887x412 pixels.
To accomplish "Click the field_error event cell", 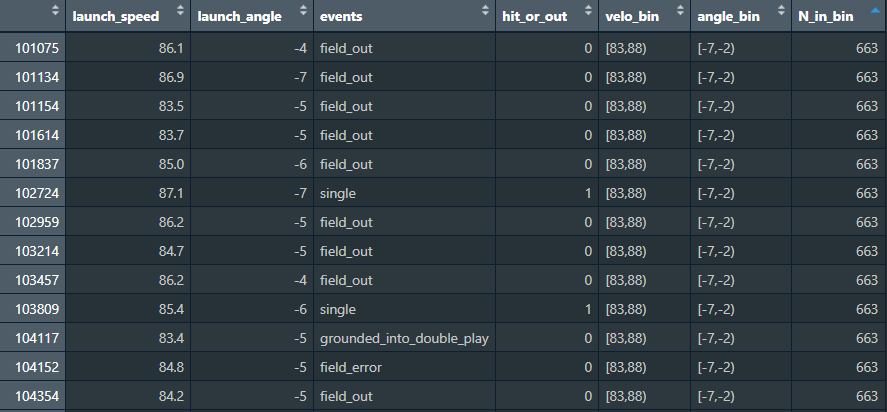I will [351, 367].
